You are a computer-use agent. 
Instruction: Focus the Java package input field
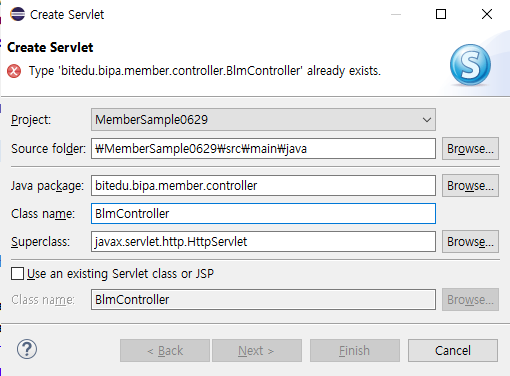coord(263,186)
